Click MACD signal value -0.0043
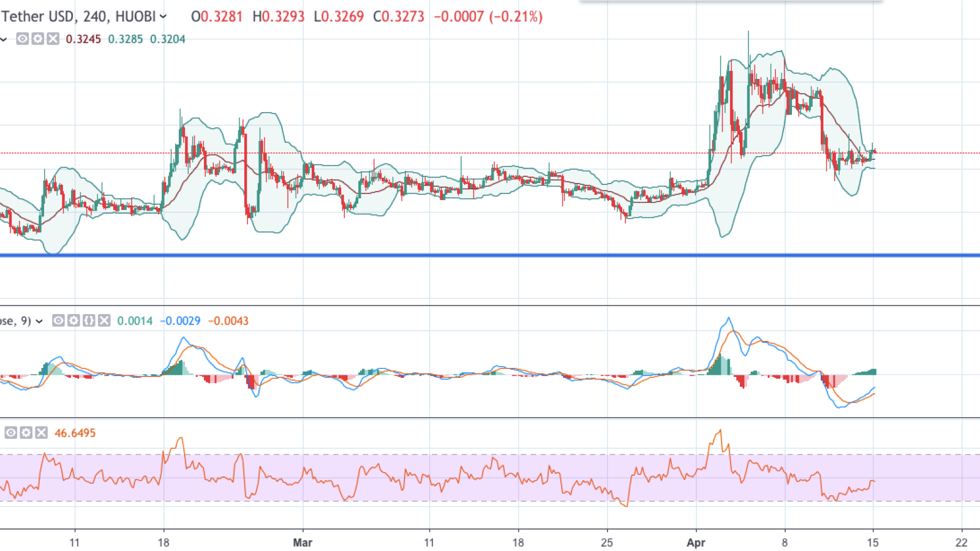The height and width of the screenshot is (551, 980). coord(228,321)
